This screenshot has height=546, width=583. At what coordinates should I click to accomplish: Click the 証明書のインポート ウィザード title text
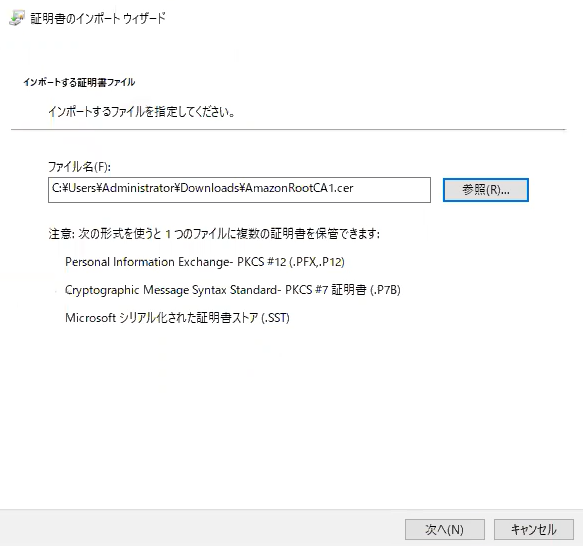coord(98,18)
